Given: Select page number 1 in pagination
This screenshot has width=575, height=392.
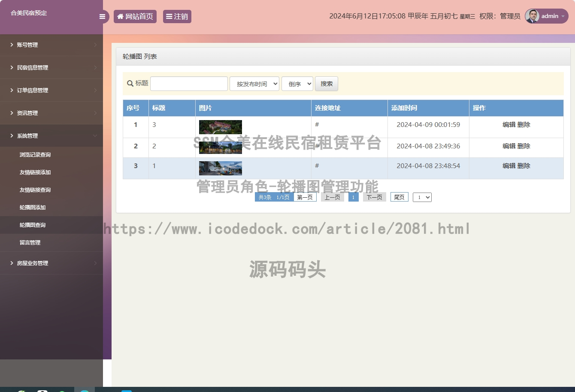Looking at the screenshot, I should coord(354,197).
